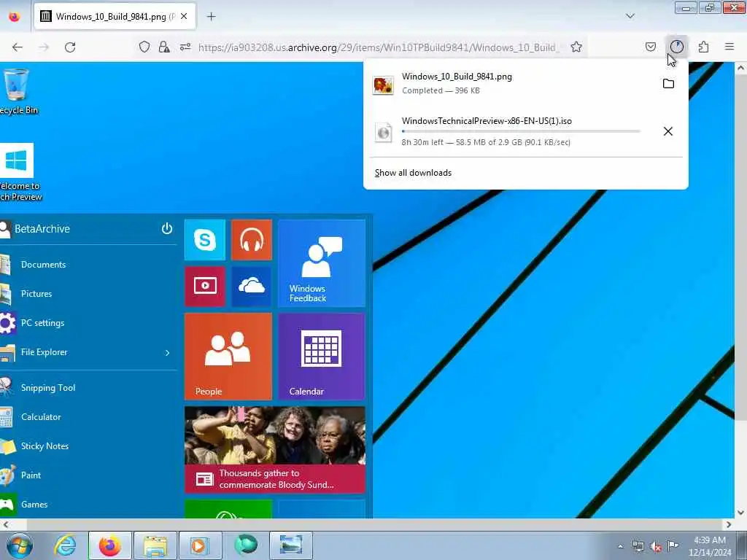The width and height of the screenshot is (747, 560).
Task: Open Save to Pocket icon
Action: click(x=650, y=47)
